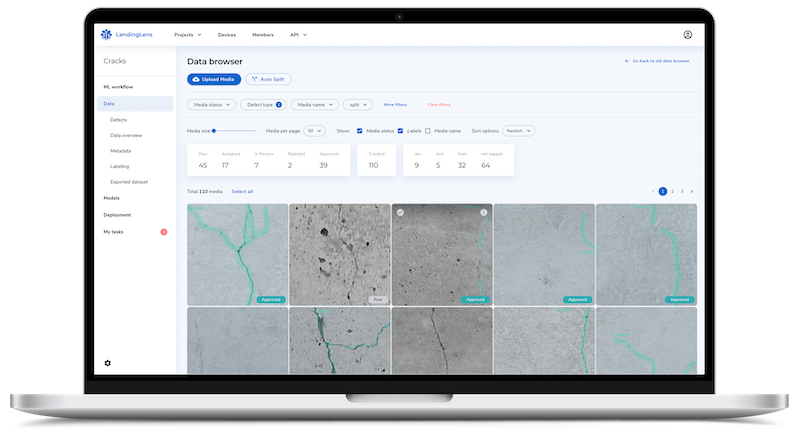Click the Total 110 media text

[x=205, y=192]
